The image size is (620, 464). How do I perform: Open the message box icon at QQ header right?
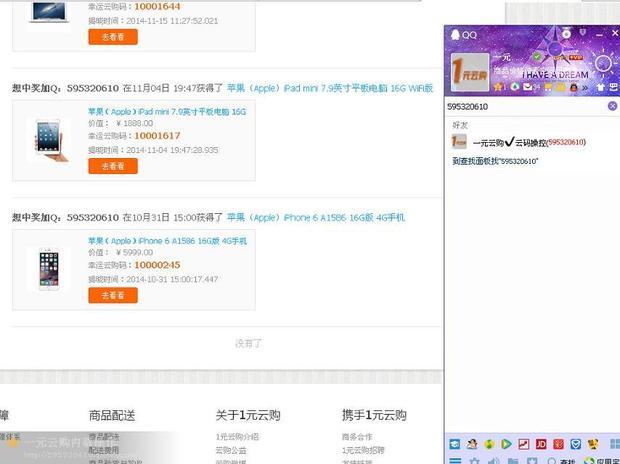pyautogui.click(x=614, y=87)
